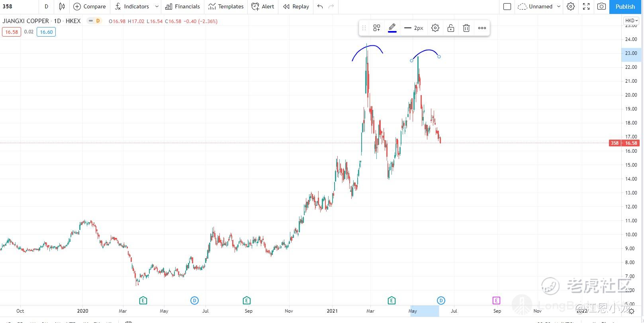Screen dimensions: 644x323
Task: Open the select layout button
Action: (x=507, y=6)
